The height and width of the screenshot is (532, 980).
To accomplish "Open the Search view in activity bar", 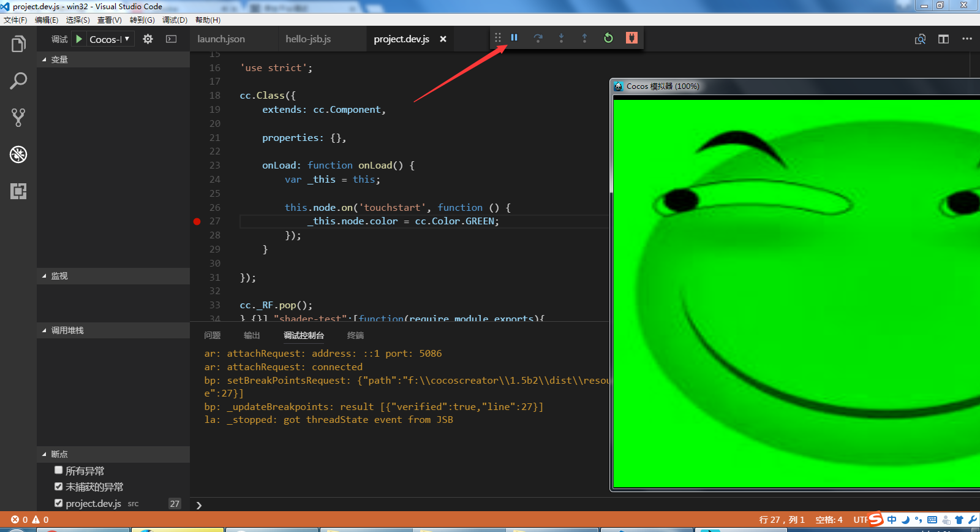I will (x=18, y=81).
